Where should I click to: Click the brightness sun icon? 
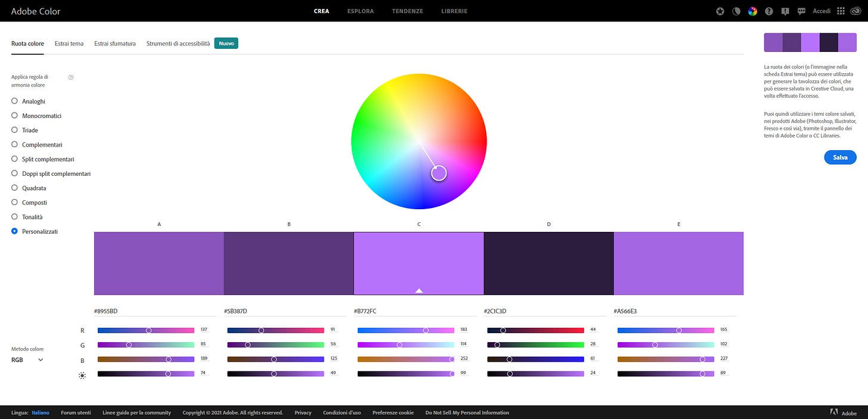point(82,375)
